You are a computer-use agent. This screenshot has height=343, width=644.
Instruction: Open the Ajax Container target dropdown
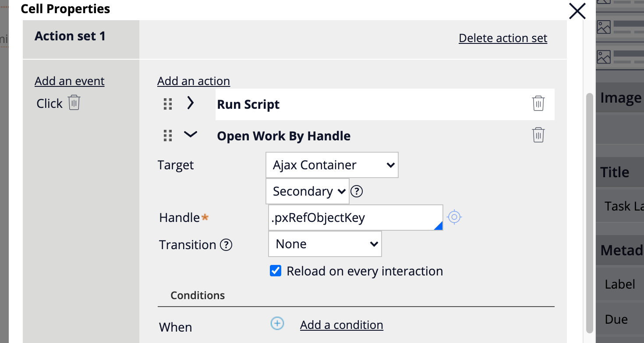coord(332,165)
